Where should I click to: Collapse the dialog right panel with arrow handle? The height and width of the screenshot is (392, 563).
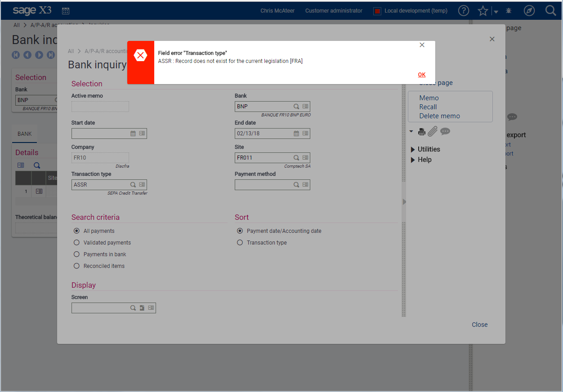[x=404, y=202]
